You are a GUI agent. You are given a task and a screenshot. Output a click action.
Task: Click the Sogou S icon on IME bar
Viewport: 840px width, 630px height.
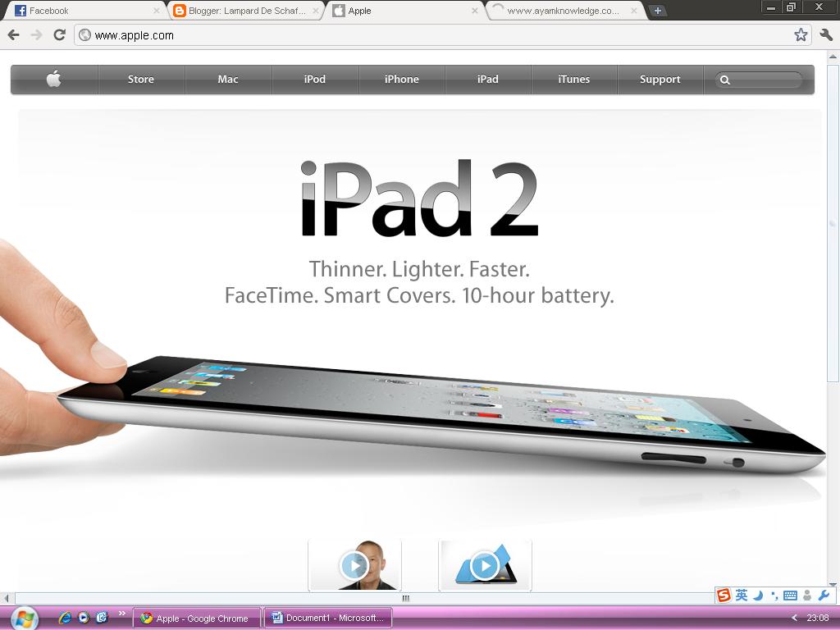724,596
